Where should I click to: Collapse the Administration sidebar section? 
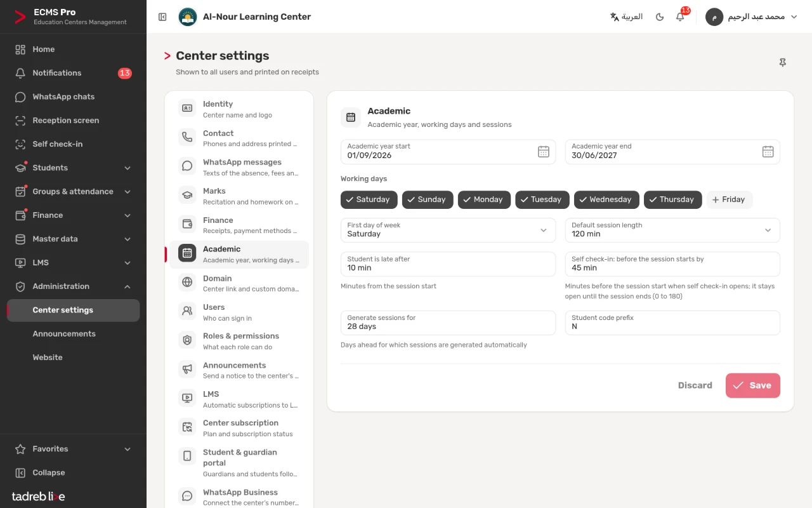tap(73, 286)
